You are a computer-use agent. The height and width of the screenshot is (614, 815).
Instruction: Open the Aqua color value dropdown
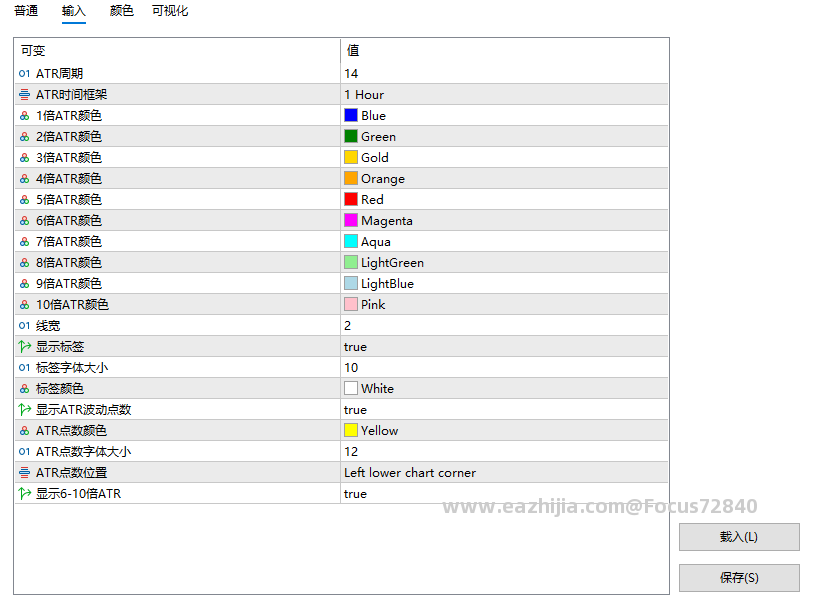[x=504, y=242]
